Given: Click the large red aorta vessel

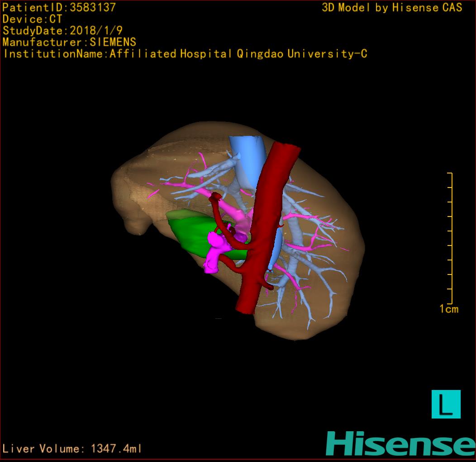Looking at the screenshot, I should tap(267, 228).
